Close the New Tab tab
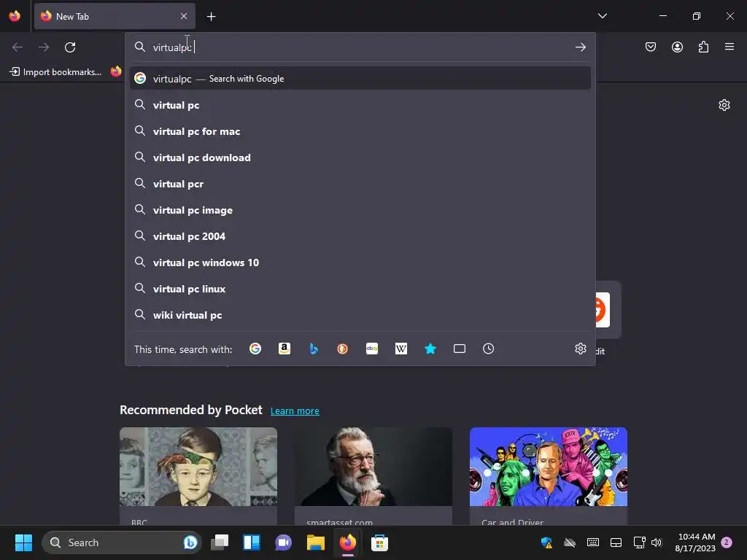 (x=184, y=16)
